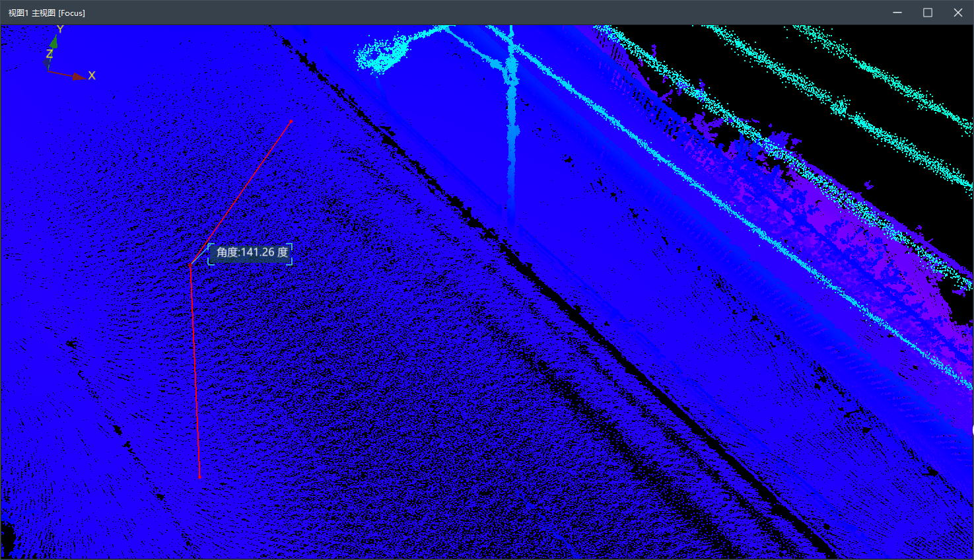Click the bottom endpoint of the red angle line
Viewport: 974px width, 560px height.
point(199,477)
